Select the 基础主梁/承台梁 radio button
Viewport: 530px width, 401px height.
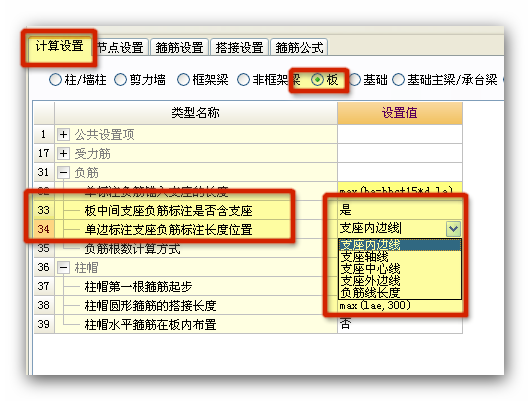click(x=399, y=80)
